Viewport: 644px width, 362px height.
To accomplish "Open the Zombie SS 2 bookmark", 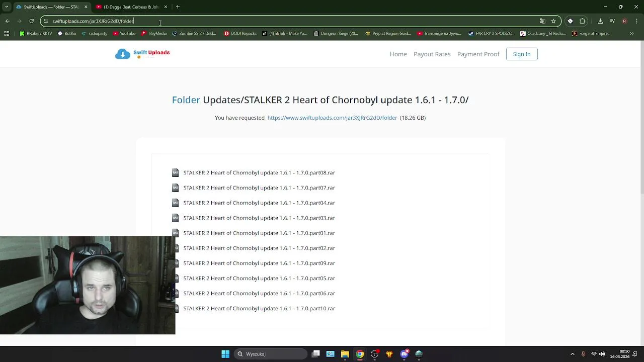I will click(194, 34).
